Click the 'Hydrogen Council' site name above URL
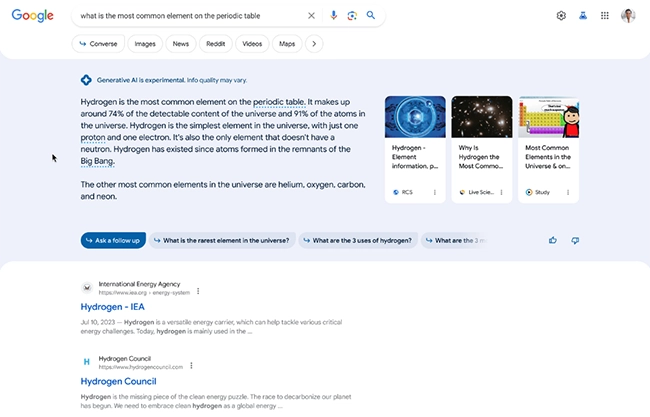The height and width of the screenshot is (417, 650). coord(124,359)
